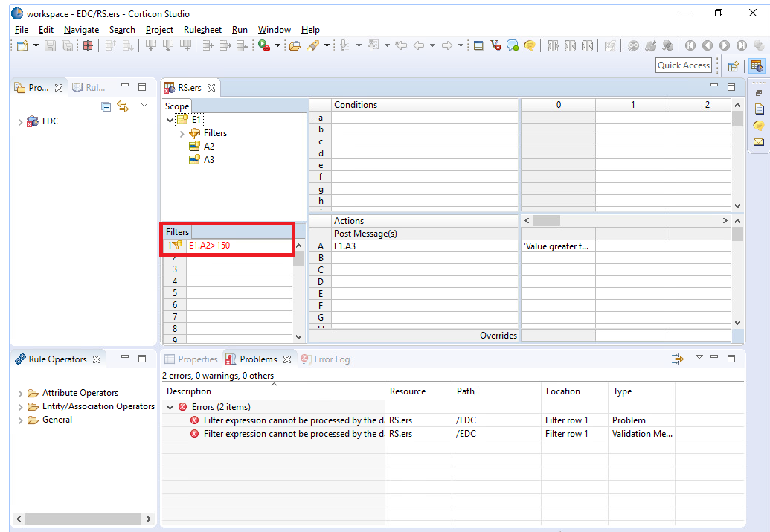Click the first circular rewind icon

tap(690, 45)
